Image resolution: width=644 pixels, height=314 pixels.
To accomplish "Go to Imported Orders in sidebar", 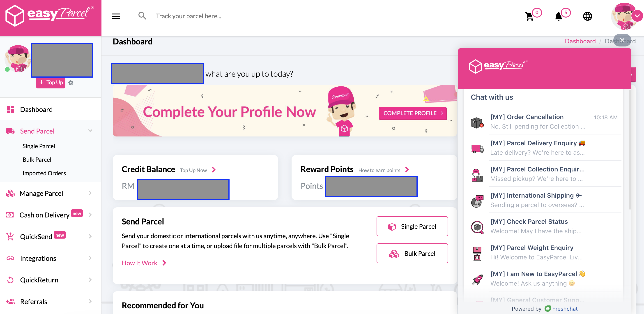I will tap(44, 173).
